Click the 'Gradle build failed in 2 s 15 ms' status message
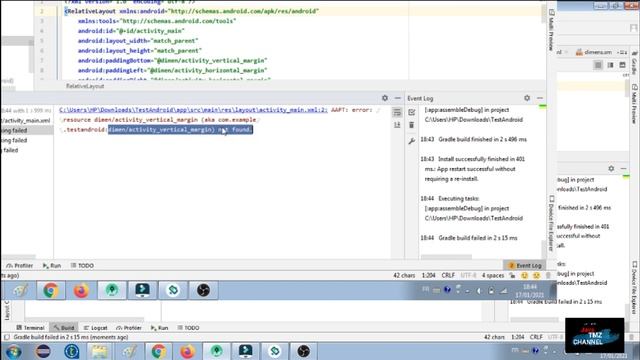The image size is (640, 360). (71, 337)
